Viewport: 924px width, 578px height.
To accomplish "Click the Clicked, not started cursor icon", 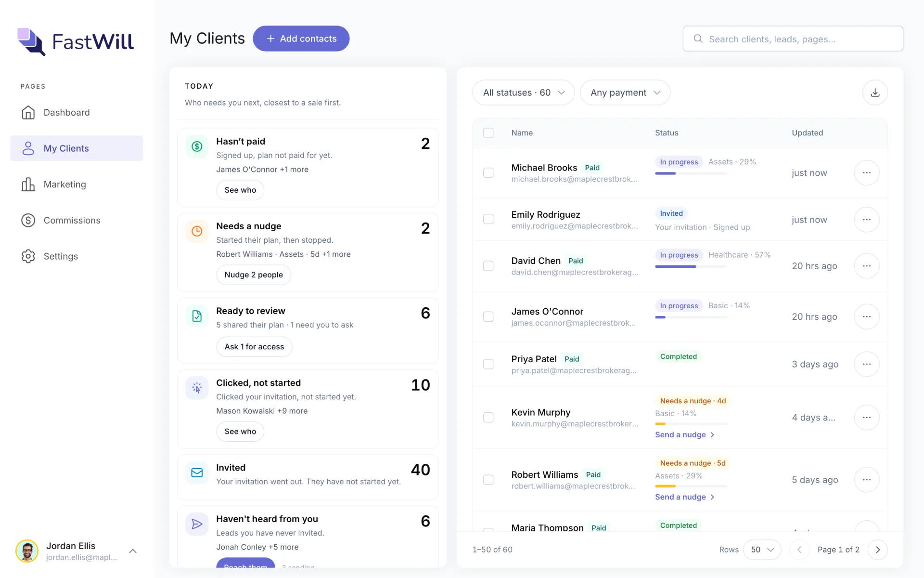I will (197, 388).
